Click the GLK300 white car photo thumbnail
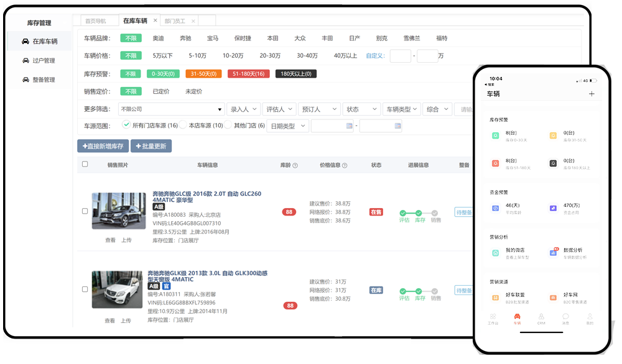This screenshot has height=364, width=622. click(x=117, y=289)
